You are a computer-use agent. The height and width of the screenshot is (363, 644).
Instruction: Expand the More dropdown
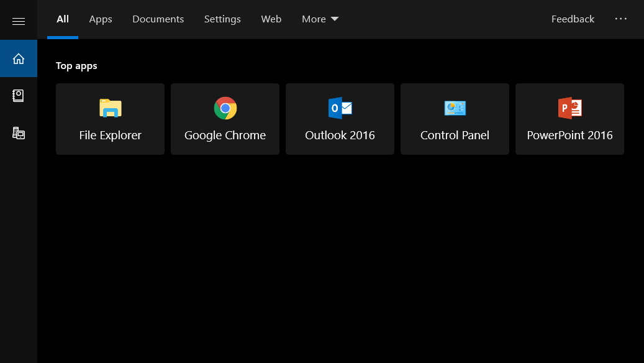click(320, 19)
